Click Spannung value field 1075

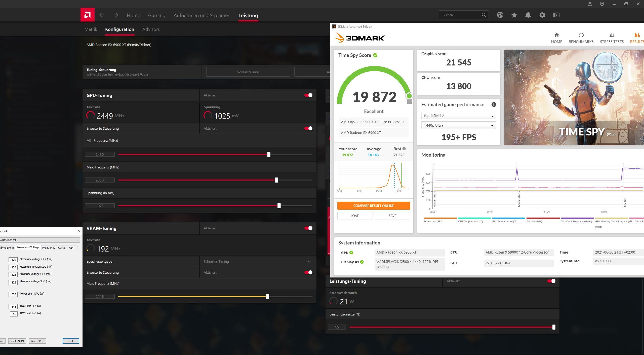[100, 206]
